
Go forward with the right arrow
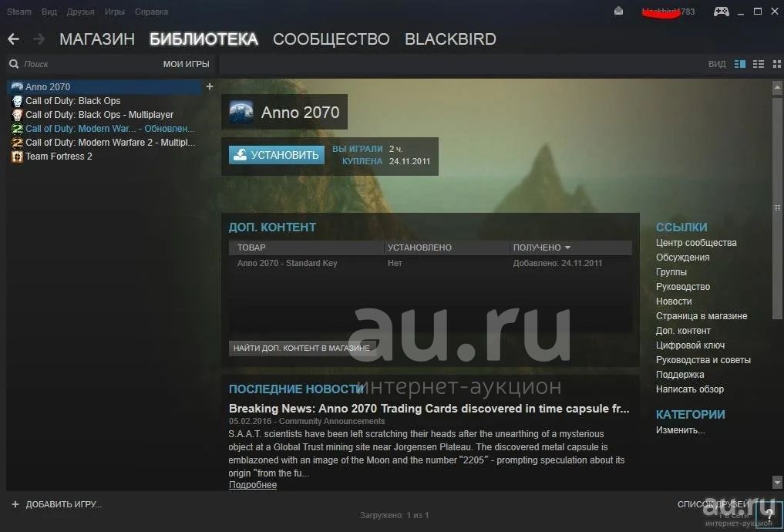(x=39, y=39)
